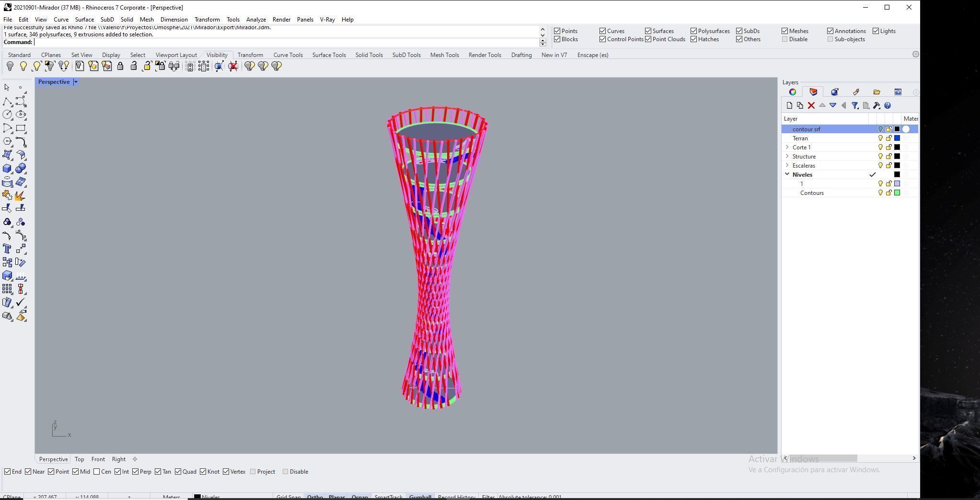Toggle SmartTrack in the status bar
This screenshot has height=500, width=980.
(389, 497)
